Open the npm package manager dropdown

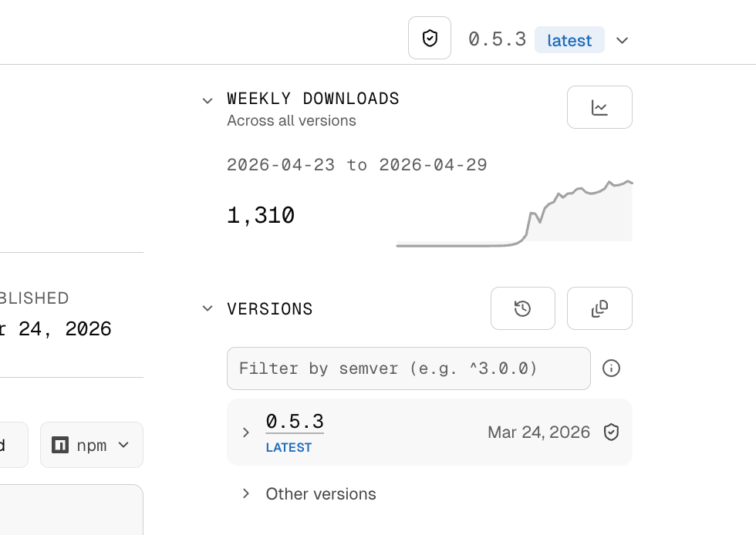click(x=122, y=445)
